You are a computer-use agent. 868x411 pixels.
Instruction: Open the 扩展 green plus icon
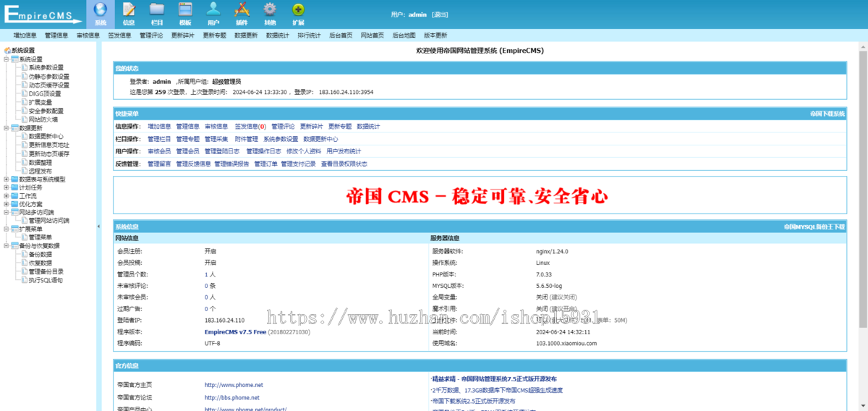pyautogui.click(x=298, y=10)
